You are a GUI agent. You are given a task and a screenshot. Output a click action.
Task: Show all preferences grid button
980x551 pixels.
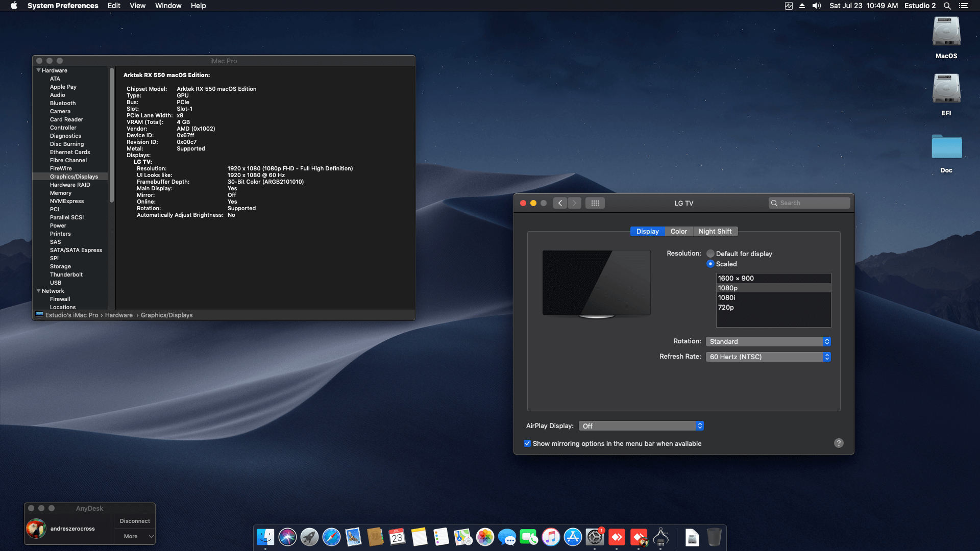595,203
